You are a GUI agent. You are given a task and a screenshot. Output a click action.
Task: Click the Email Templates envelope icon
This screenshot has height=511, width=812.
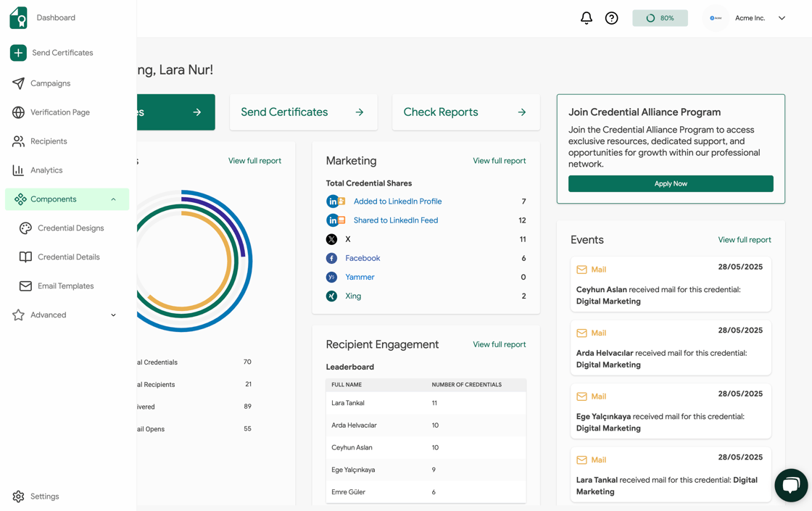tap(25, 286)
